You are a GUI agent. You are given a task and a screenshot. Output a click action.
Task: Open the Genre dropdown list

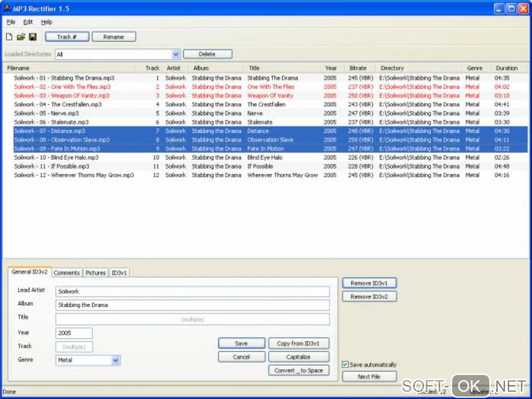(115, 360)
